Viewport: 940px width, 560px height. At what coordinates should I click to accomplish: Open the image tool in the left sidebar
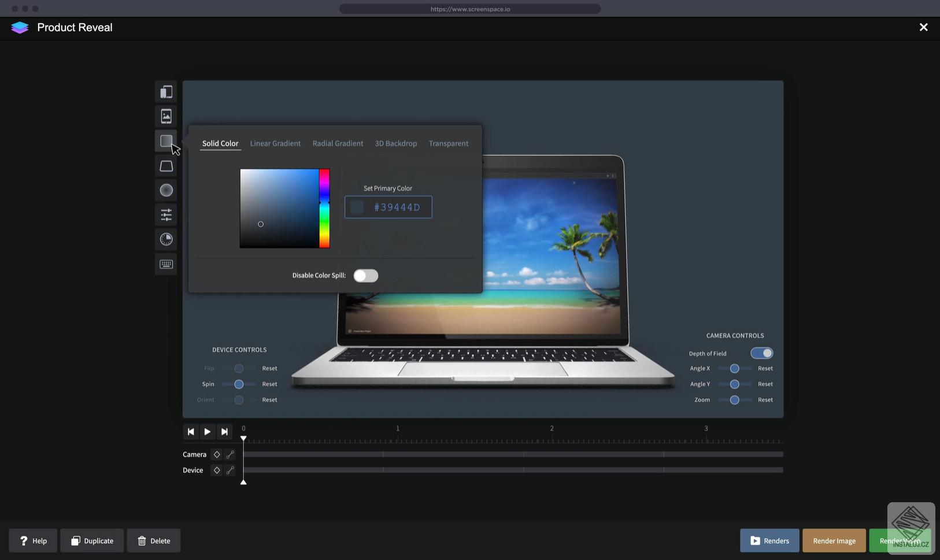click(166, 116)
